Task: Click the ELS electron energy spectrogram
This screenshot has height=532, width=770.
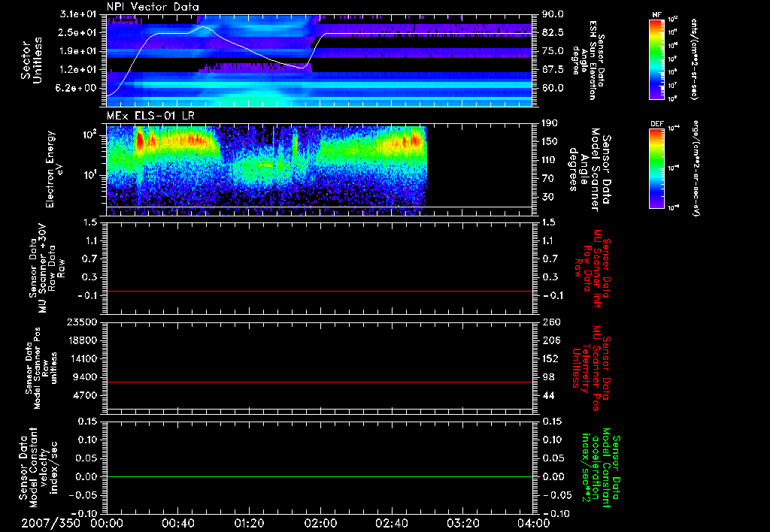Action: coord(267,169)
